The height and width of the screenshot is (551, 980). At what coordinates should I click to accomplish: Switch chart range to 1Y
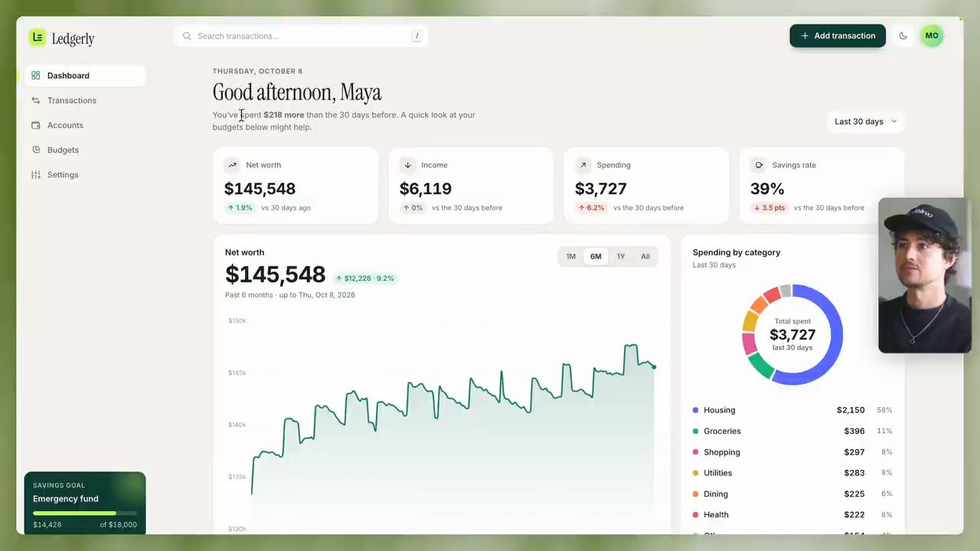click(621, 256)
